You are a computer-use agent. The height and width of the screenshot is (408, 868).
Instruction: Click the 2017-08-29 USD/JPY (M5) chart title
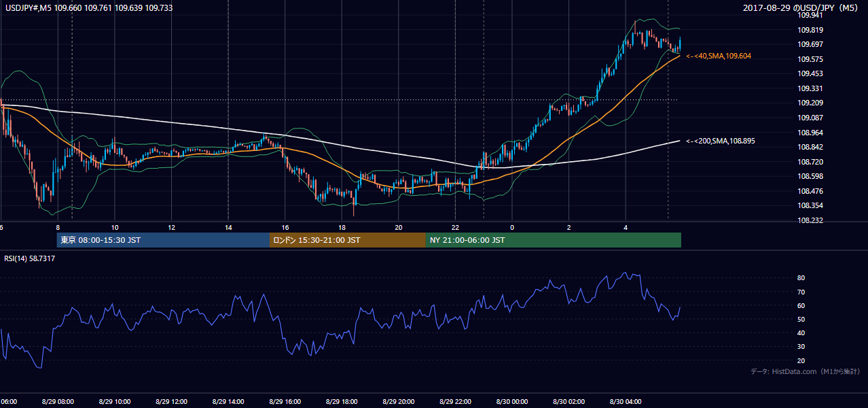[x=801, y=8]
